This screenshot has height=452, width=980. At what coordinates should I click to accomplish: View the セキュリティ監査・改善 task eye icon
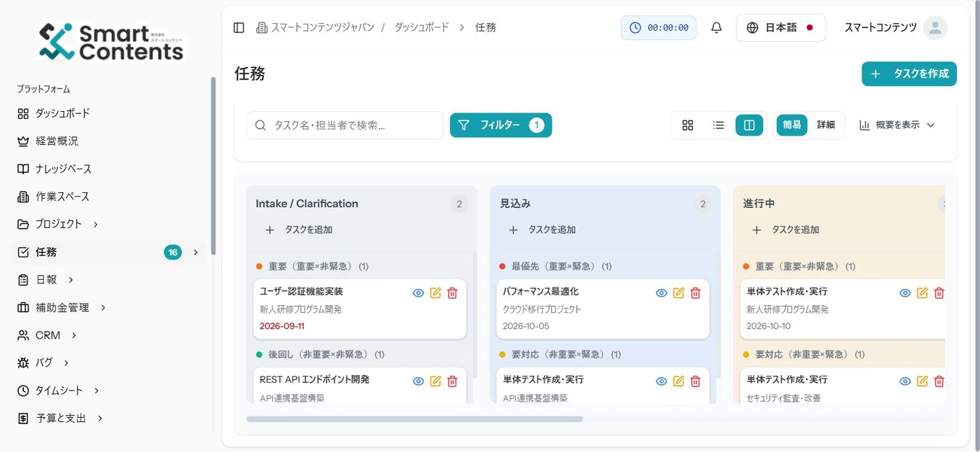[905, 381]
